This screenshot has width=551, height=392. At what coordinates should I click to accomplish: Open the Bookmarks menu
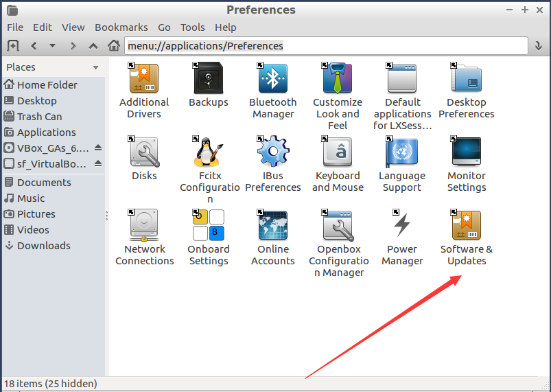coord(121,27)
